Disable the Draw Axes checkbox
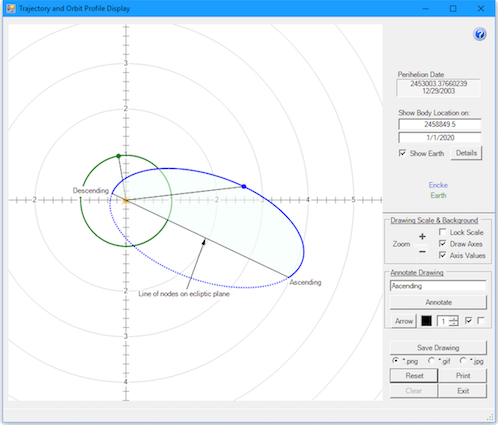498x425 pixels. [443, 244]
